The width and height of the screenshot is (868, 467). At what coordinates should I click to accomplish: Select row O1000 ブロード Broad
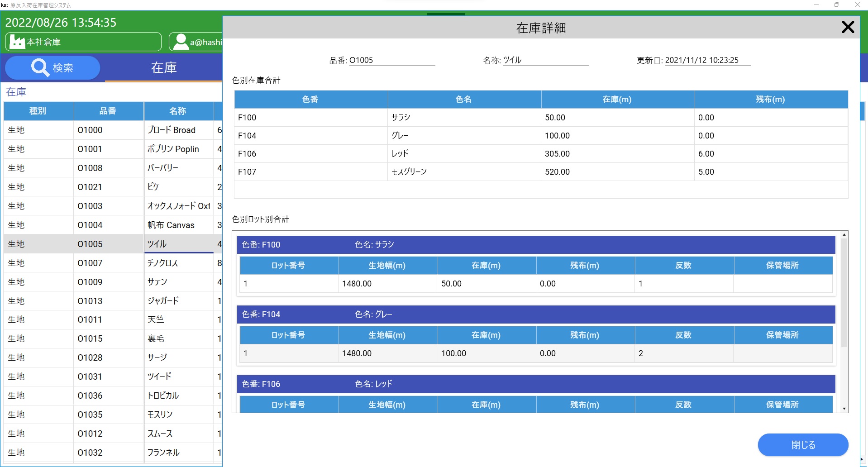[x=113, y=130]
